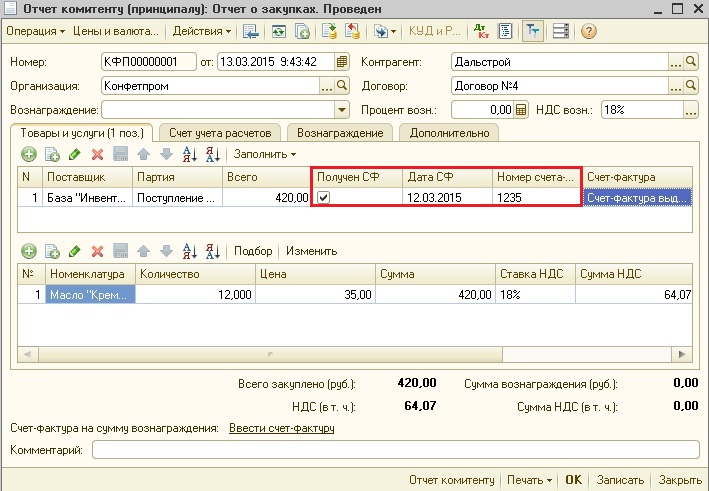This screenshot has width=709, height=491.
Task: Sort descending in upper goods table
Action: (x=213, y=154)
